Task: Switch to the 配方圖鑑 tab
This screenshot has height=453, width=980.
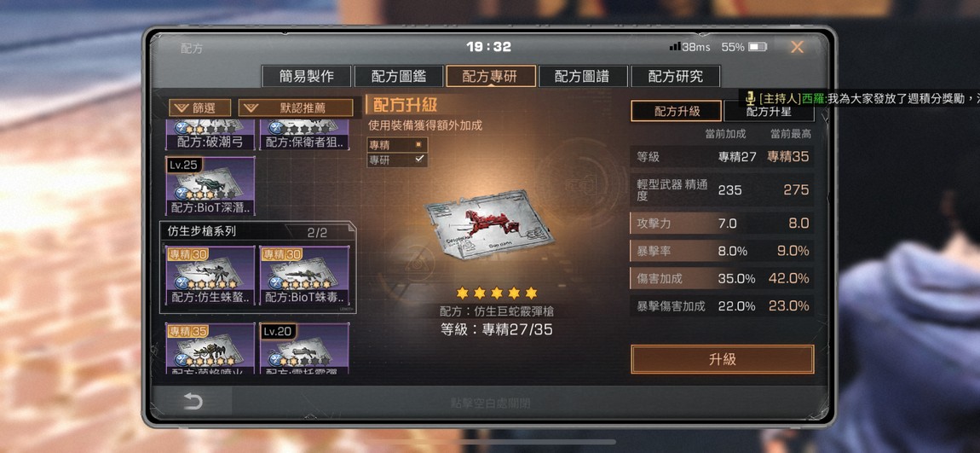Action: [399, 76]
